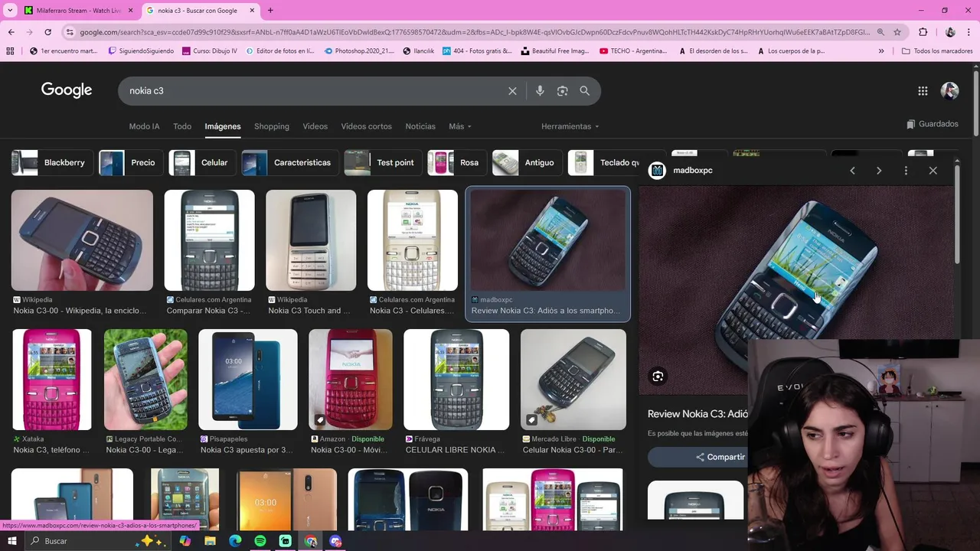Open Google Lens image search camera icon
980x551 pixels.
click(x=562, y=91)
